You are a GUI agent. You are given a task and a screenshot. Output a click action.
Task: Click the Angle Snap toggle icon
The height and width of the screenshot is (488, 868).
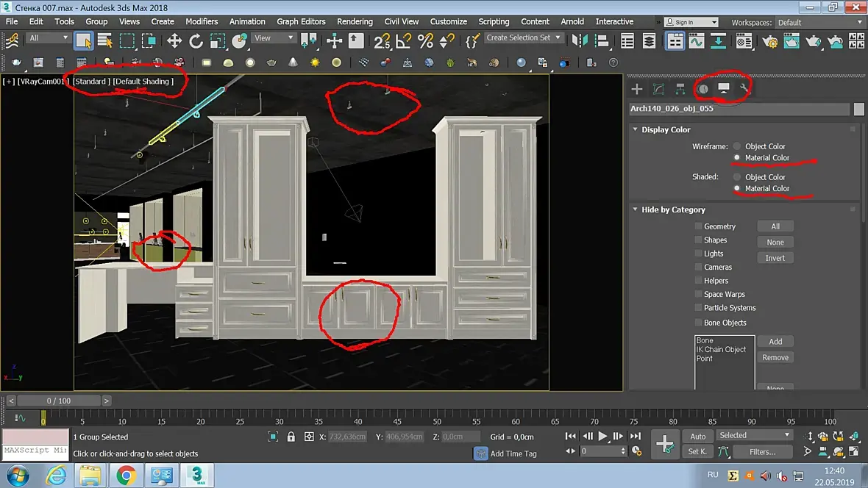click(x=403, y=40)
